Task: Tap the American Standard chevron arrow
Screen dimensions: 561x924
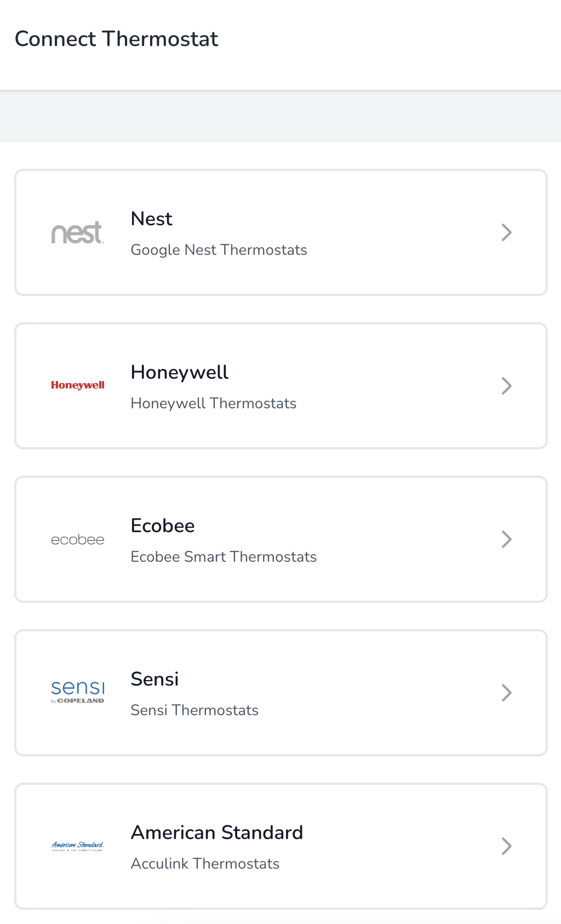Action: pyautogui.click(x=507, y=846)
